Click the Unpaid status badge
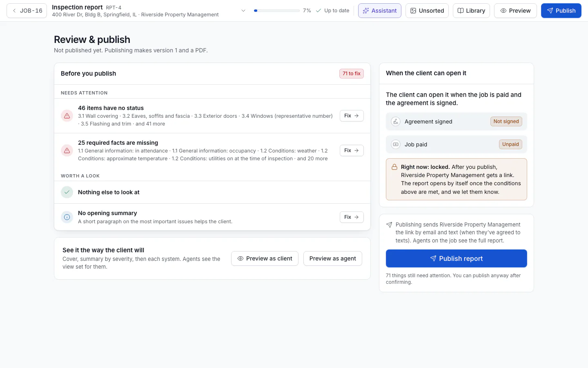 pyautogui.click(x=510, y=144)
